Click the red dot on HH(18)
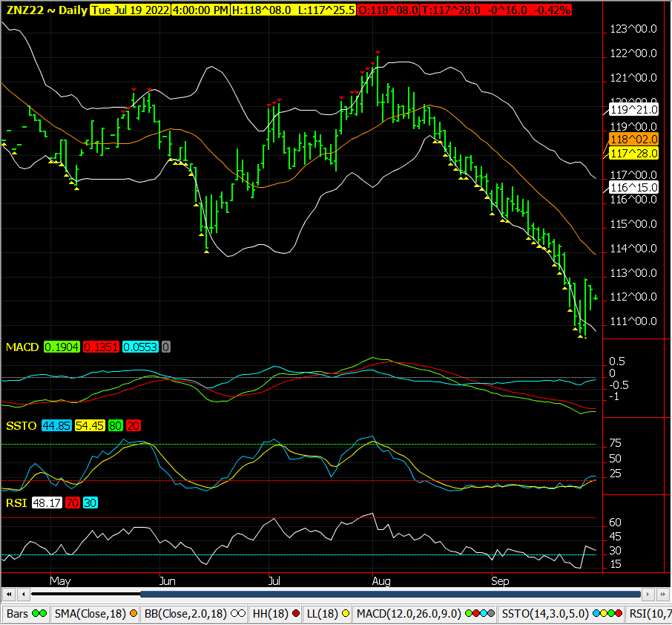Image resolution: width=672 pixels, height=625 pixels. point(294,614)
